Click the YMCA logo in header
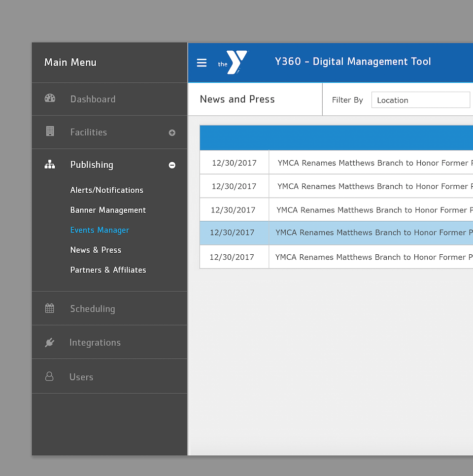The height and width of the screenshot is (476, 473). click(233, 62)
